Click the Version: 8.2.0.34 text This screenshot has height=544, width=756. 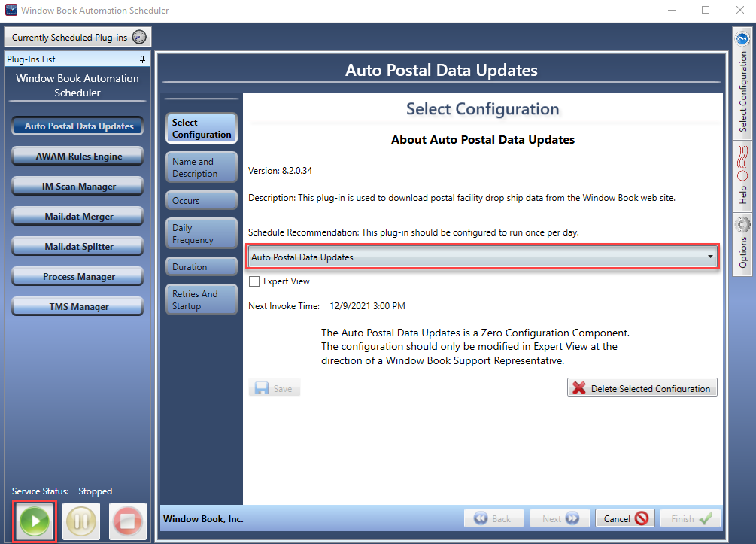tap(280, 171)
